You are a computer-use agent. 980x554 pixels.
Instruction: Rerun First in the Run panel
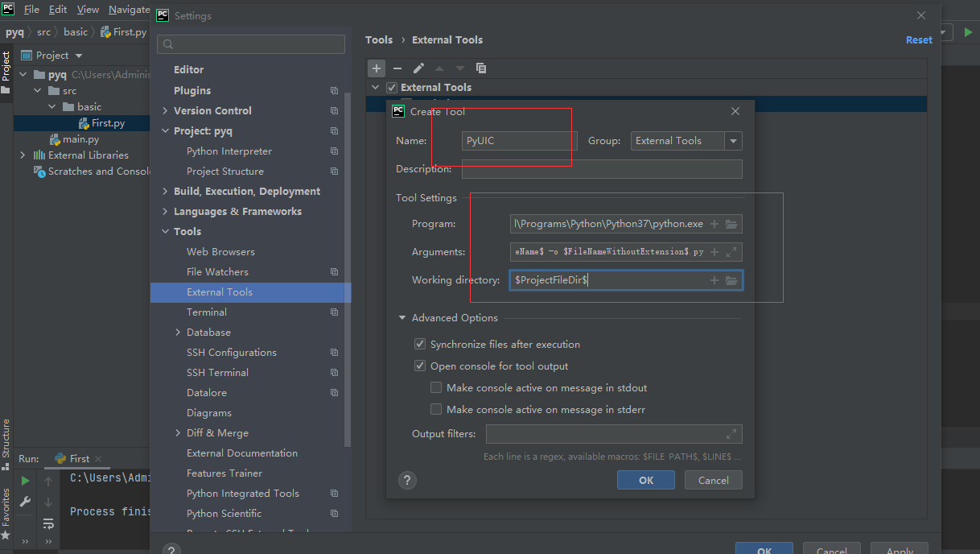(x=26, y=481)
